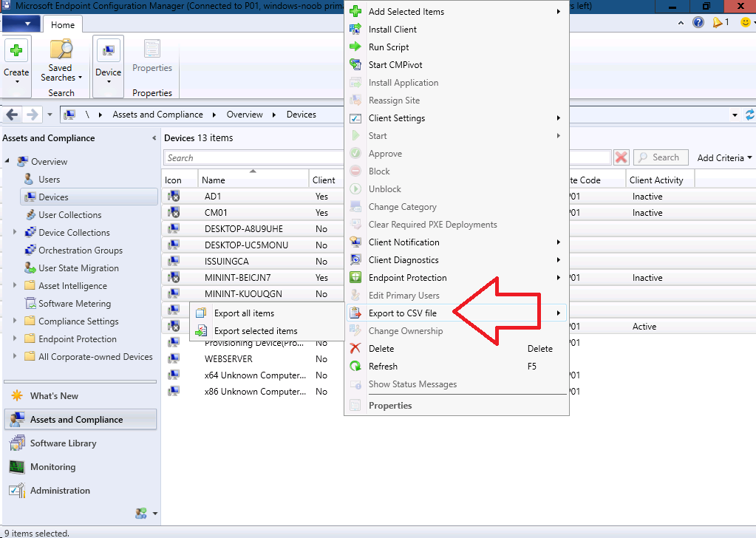Click the Back navigation arrow

pos(12,115)
